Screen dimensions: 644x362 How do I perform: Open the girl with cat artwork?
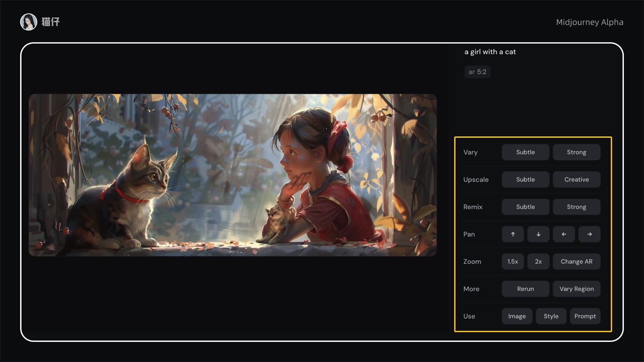(x=233, y=175)
